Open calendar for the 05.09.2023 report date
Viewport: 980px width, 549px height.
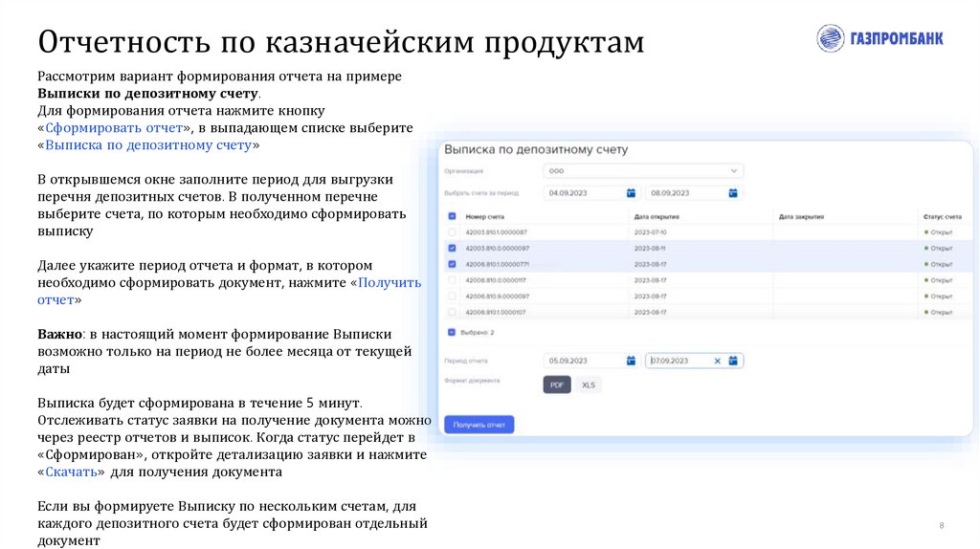pyautogui.click(x=631, y=361)
